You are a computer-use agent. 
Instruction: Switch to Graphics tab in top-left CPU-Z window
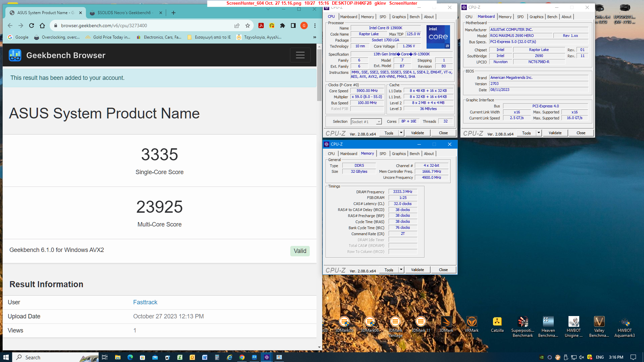pos(399,17)
